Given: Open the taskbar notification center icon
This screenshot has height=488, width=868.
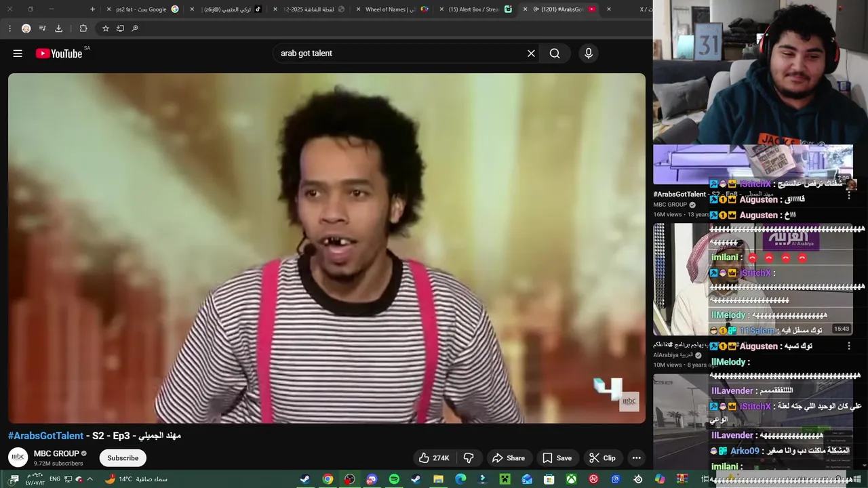Looking at the screenshot, I should (14, 479).
